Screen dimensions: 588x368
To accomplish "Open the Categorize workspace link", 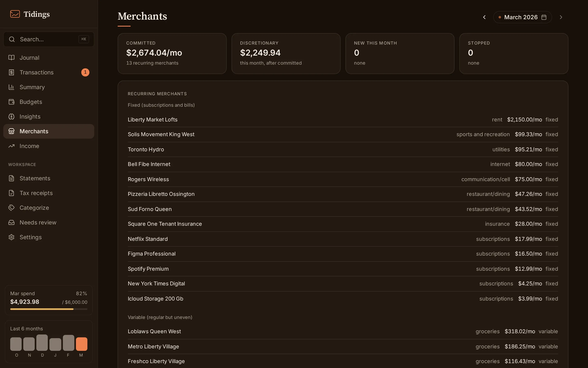I will pyautogui.click(x=49, y=208).
